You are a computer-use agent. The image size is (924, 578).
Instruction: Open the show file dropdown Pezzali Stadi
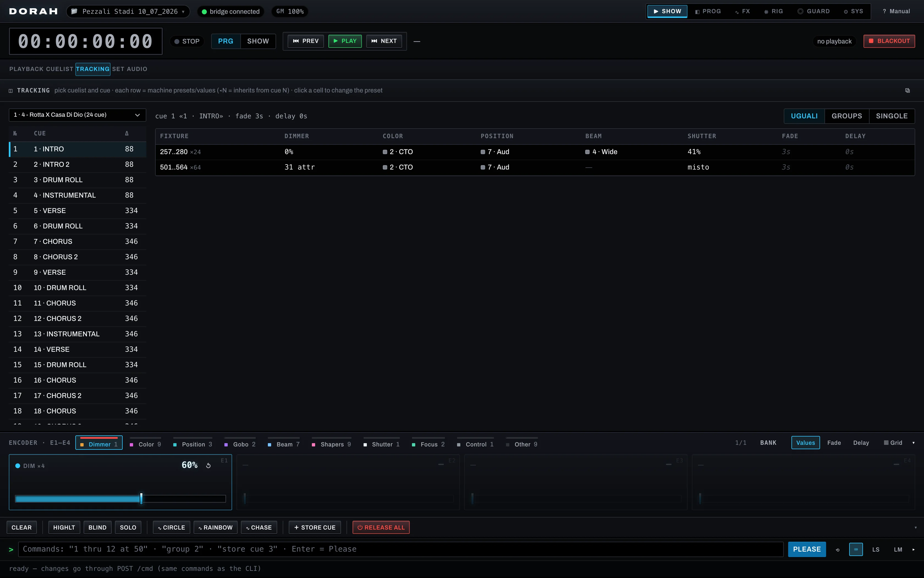[128, 12]
